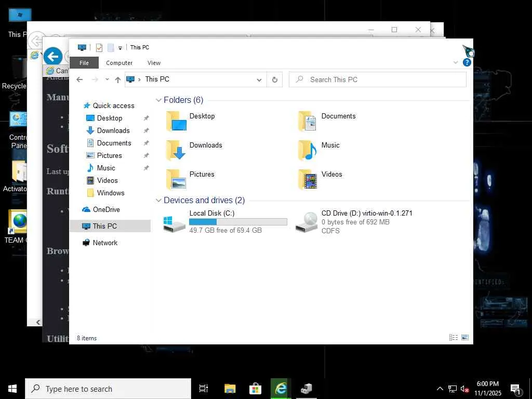Open the Explorer help question mark icon
The height and width of the screenshot is (399, 532).
pos(467,62)
